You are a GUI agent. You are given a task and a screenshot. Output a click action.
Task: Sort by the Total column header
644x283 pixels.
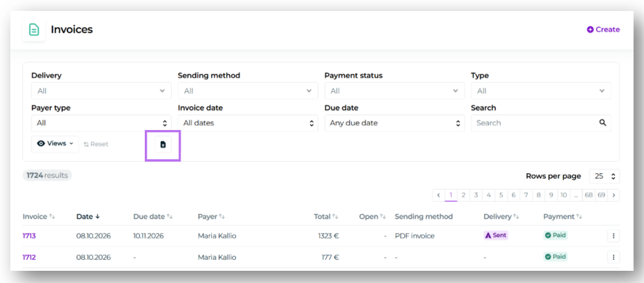click(x=326, y=217)
